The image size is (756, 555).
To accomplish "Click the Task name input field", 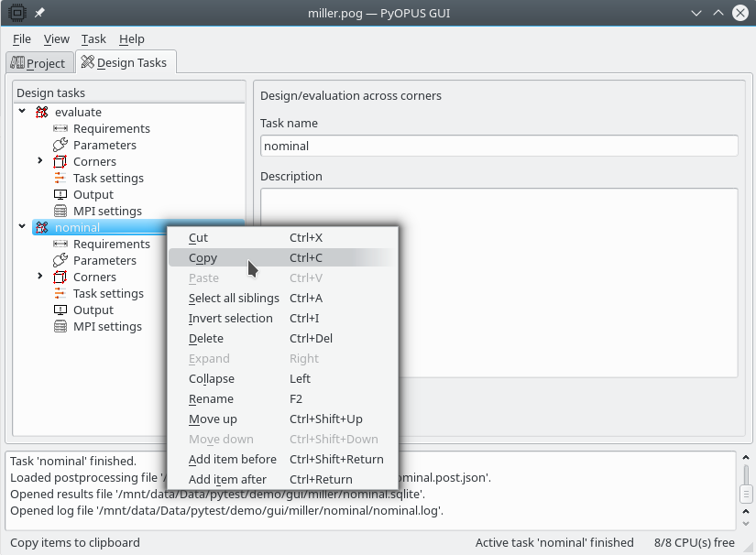I will point(499,146).
